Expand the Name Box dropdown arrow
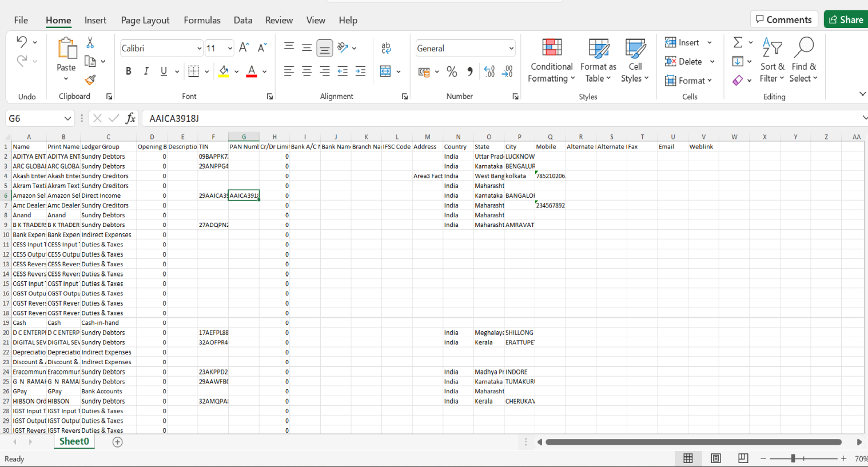868x467 pixels. (x=67, y=118)
